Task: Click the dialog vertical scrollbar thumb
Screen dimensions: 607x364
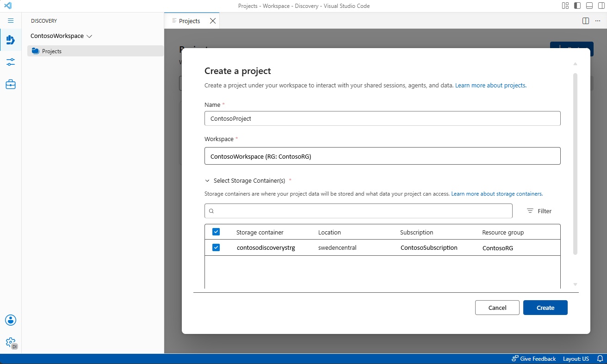Action: [x=576, y=163]
